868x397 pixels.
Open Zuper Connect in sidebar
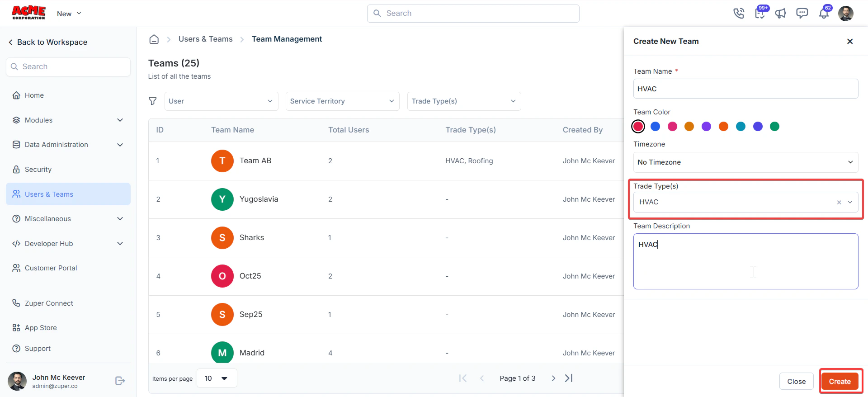(68, 303)
